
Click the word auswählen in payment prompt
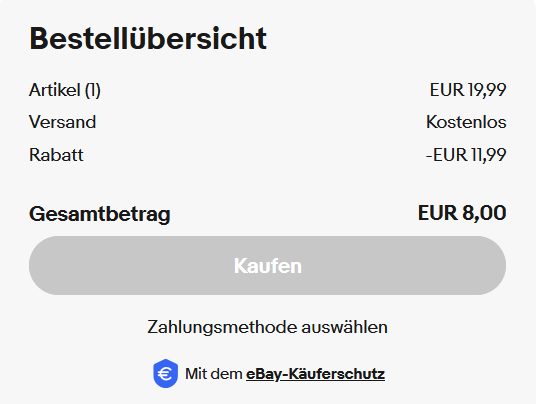point(344,327)
